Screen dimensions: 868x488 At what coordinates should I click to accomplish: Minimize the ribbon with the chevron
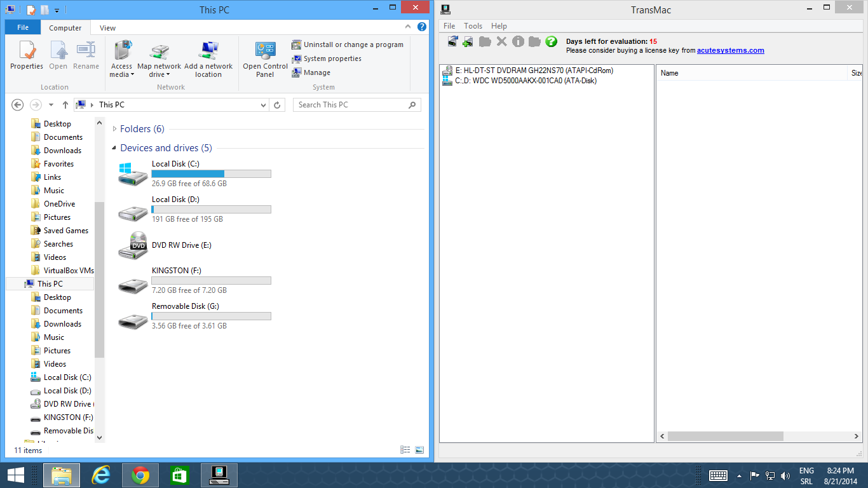[409, 27]
